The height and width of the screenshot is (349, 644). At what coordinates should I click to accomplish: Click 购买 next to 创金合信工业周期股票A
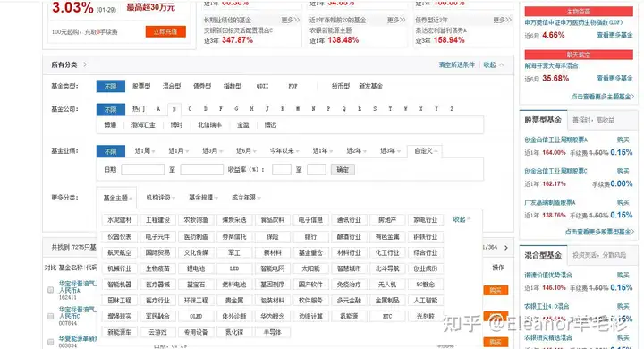(623, 140)
